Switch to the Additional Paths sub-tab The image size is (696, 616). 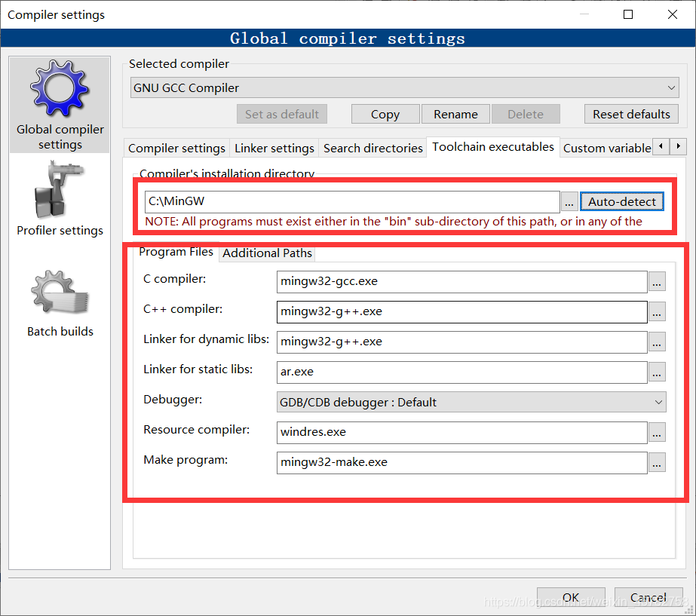point(267,253)
